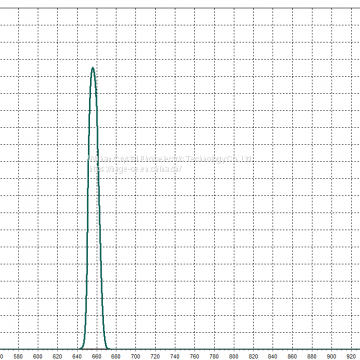360x360 pixels.
Task: Click the 860 axis tick label
Action: click(293, 356)
